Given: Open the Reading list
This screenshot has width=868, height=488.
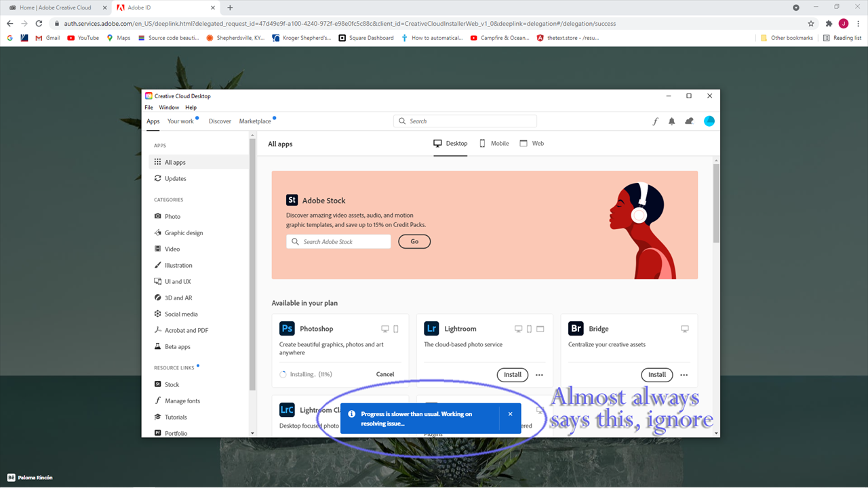Looking at the screenshot, I should (x=842, y=38).
